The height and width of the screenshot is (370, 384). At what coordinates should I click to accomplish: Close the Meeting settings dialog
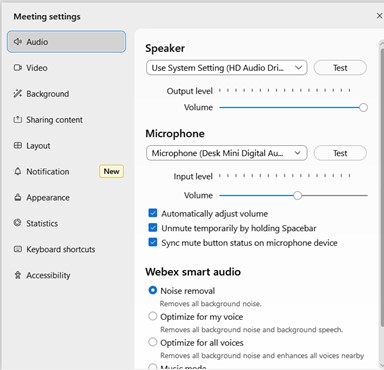(379, 16)
